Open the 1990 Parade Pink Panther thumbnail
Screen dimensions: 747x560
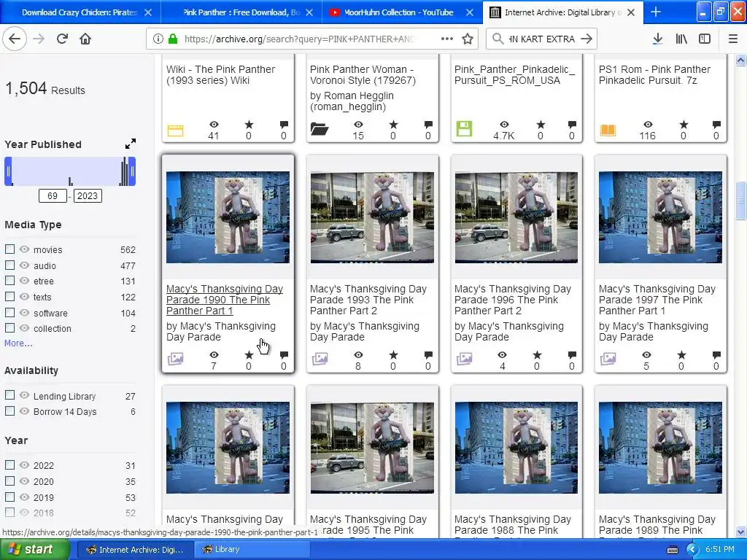coord(228,217)
